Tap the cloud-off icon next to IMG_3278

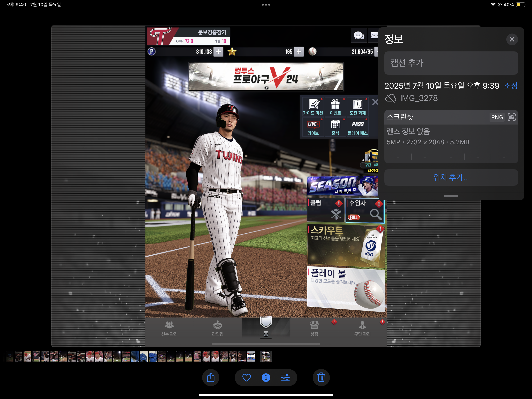(390, 98)
